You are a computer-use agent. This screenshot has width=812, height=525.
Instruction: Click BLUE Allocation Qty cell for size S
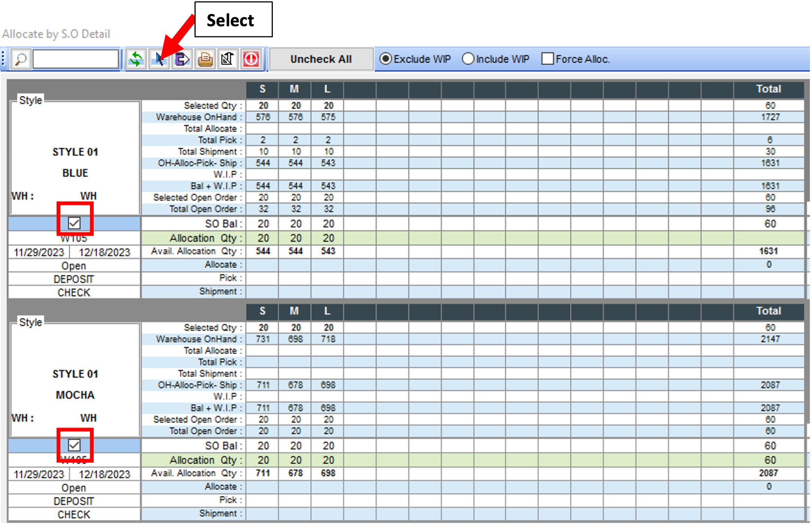point(263,238)
